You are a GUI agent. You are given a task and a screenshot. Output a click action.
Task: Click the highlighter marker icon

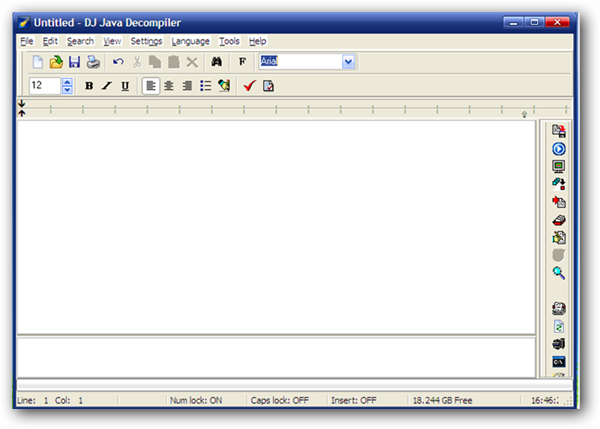tap(224, 86)
